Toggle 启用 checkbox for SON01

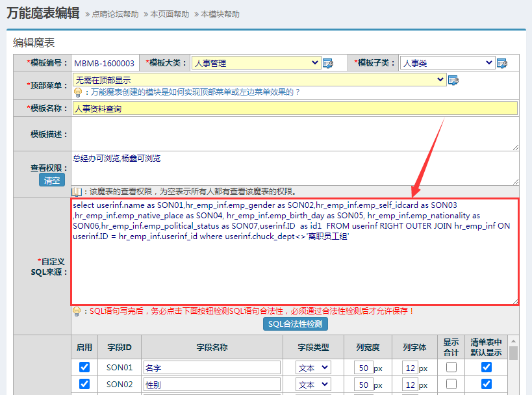coord(84,367)
